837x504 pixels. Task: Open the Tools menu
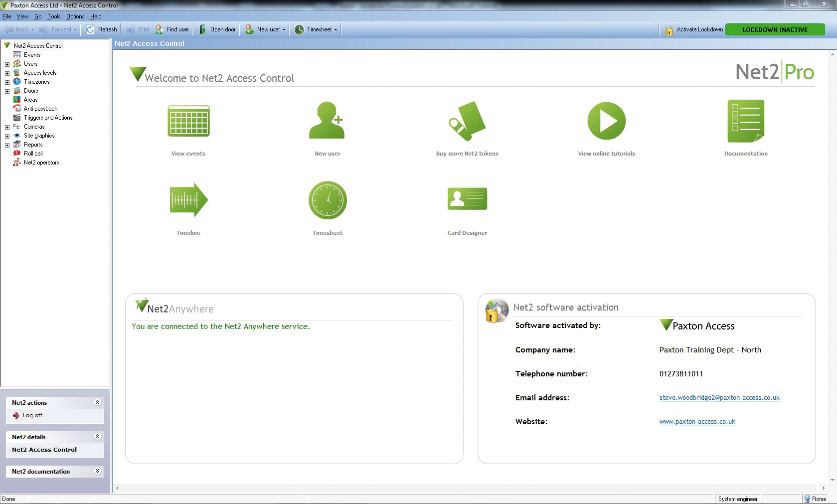coord(54,16)
